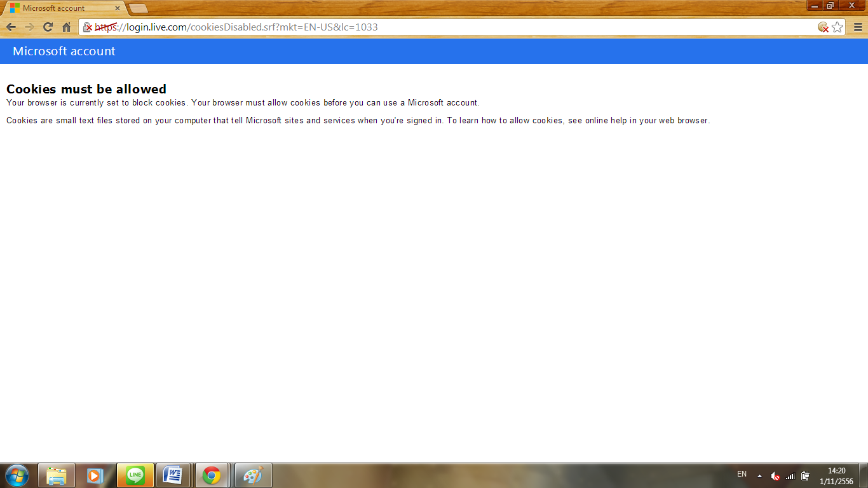Click the EN language indicator
868x488 pixels.
[742, 474]
